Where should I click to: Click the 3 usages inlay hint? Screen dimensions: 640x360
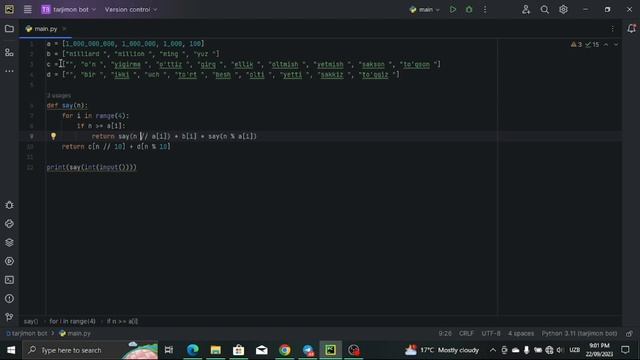(x=59, y=96)
